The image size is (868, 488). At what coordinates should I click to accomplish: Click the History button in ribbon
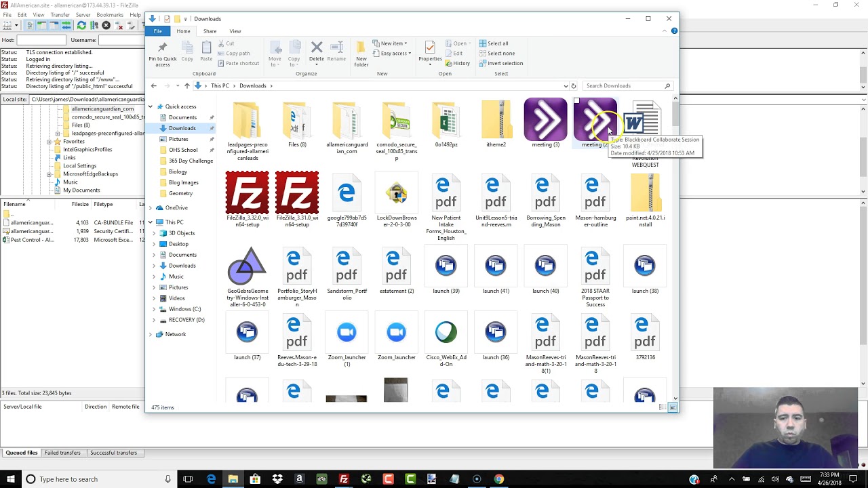tap(458, 64)
